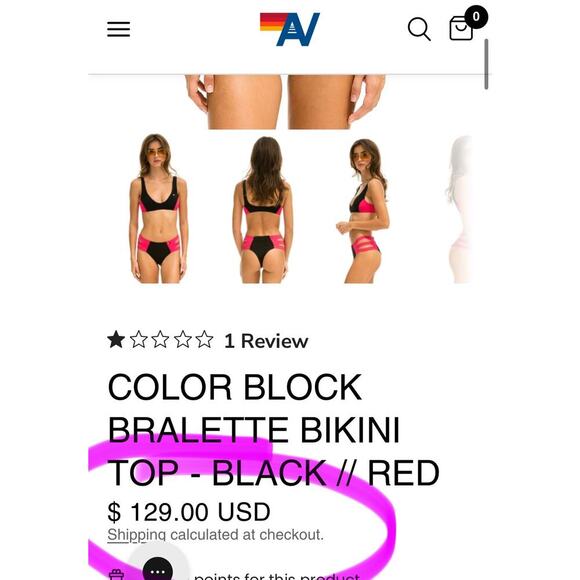Click the main product image of legs
580x580 pixels.
coord(285,102)
